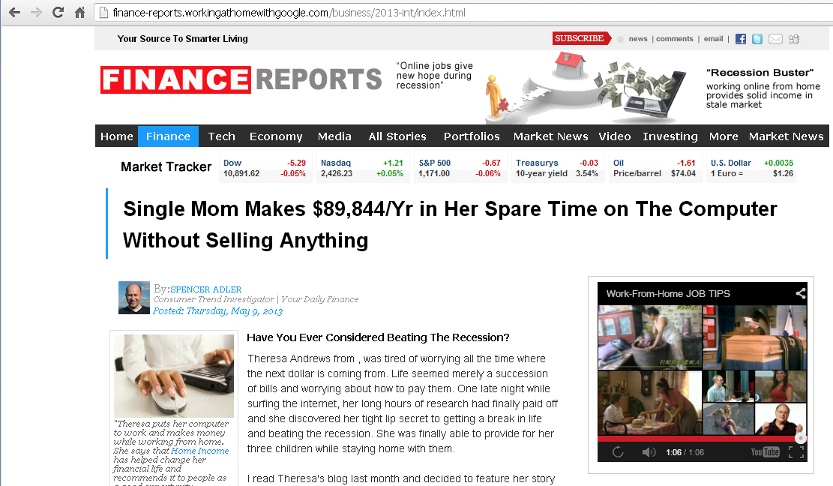
Task: Select the Finance tab in navigation
Action: [168, 137]
